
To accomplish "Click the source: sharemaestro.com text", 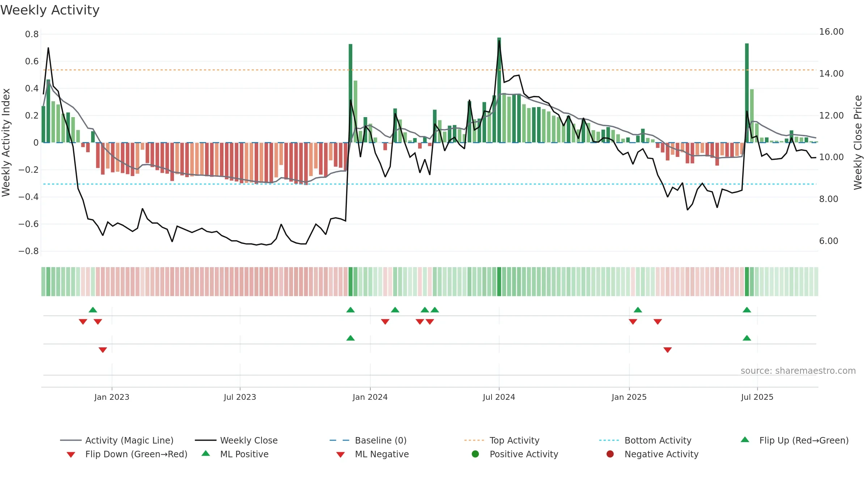I will point(798,371).
